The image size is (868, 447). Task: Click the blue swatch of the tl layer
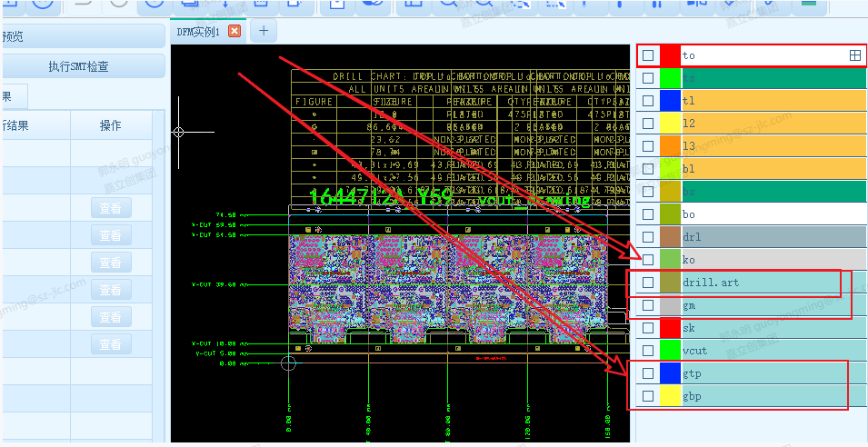tap(670, 101)
